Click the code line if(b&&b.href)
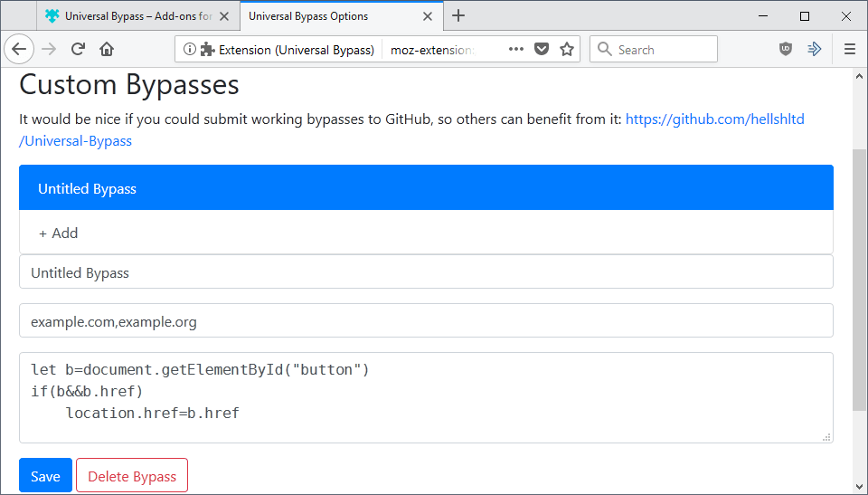The width and height of the screenshot is (868, 495). [x=87, y=391]
